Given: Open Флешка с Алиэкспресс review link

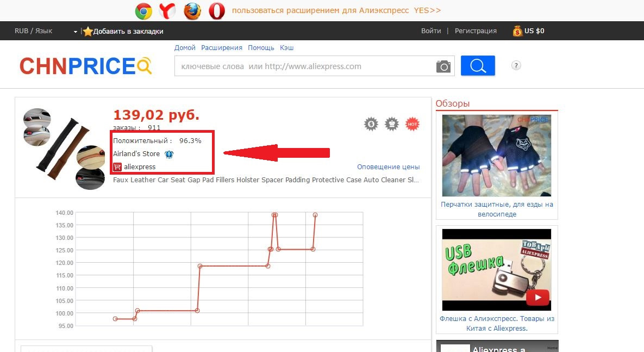Looking at the screenshot, I should coord(497,324).
